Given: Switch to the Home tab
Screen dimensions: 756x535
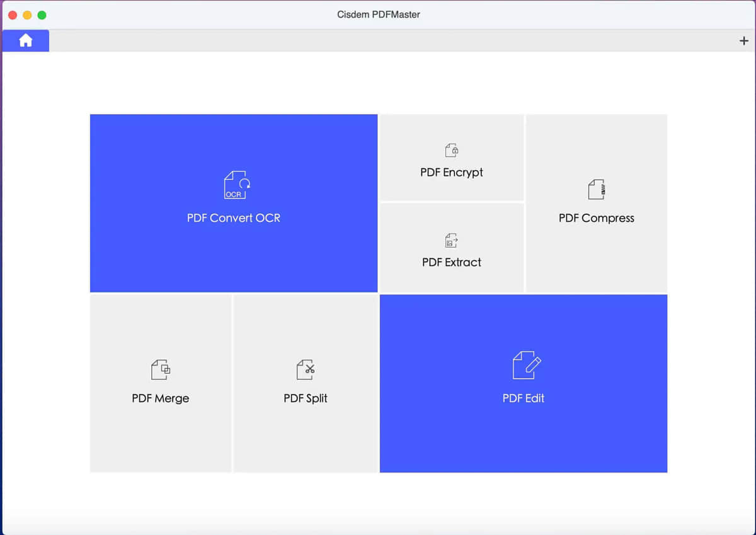Looking at the screenshot, I should point(26,41).
